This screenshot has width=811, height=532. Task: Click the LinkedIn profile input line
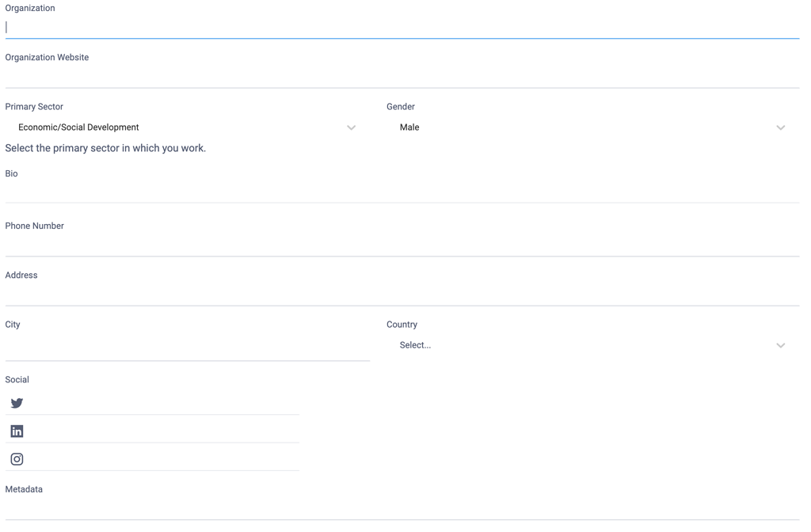point(158,431)
